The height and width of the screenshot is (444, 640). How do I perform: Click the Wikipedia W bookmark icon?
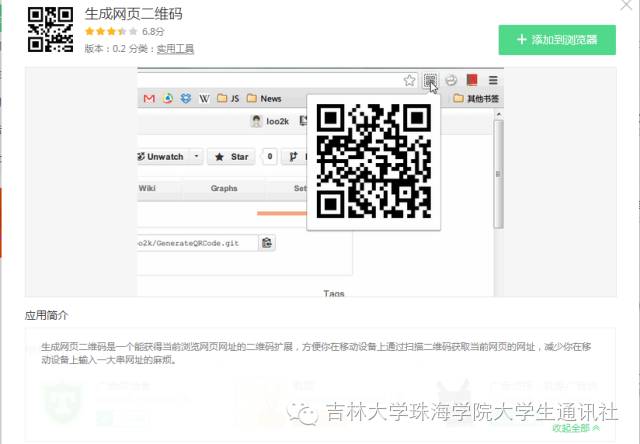204,98
